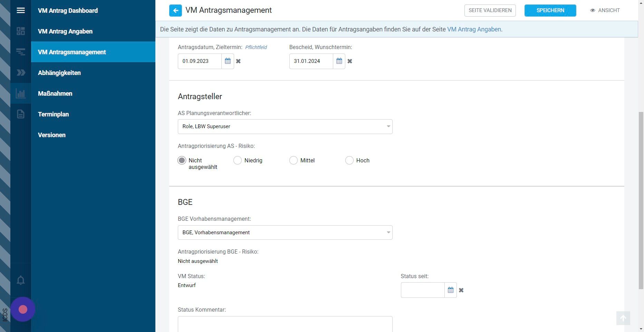Clear the Bescheid Wunschtermin date
The height and width of the screenshot is (332, 644).
pos(350,61)
